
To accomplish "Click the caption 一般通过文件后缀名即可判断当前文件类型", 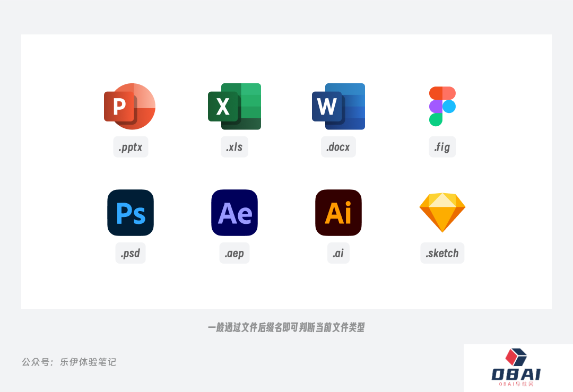I will pos(286,327).
